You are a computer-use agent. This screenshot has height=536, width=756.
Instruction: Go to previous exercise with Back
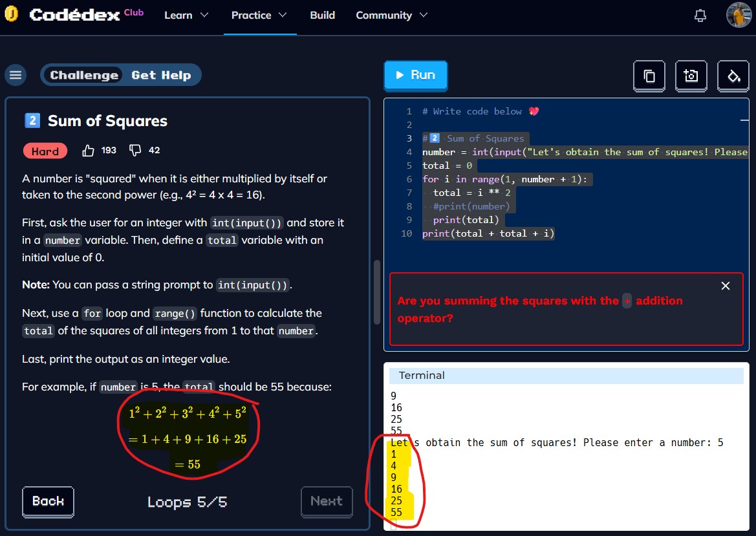point(48,501)
